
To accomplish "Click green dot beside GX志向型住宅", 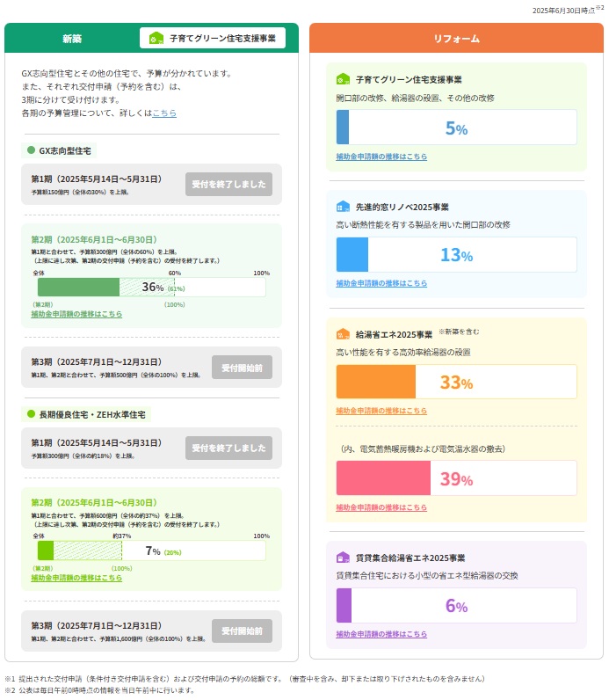I will [x=32, y=150].
